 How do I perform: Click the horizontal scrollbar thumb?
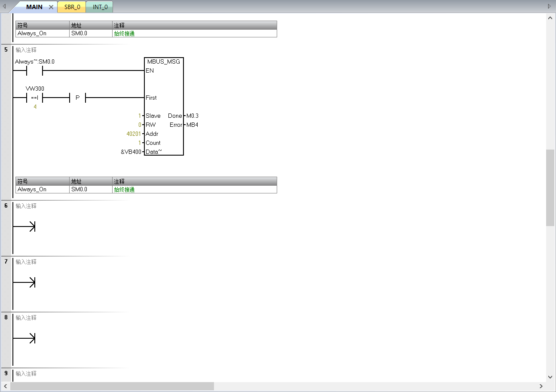(112, 386)
